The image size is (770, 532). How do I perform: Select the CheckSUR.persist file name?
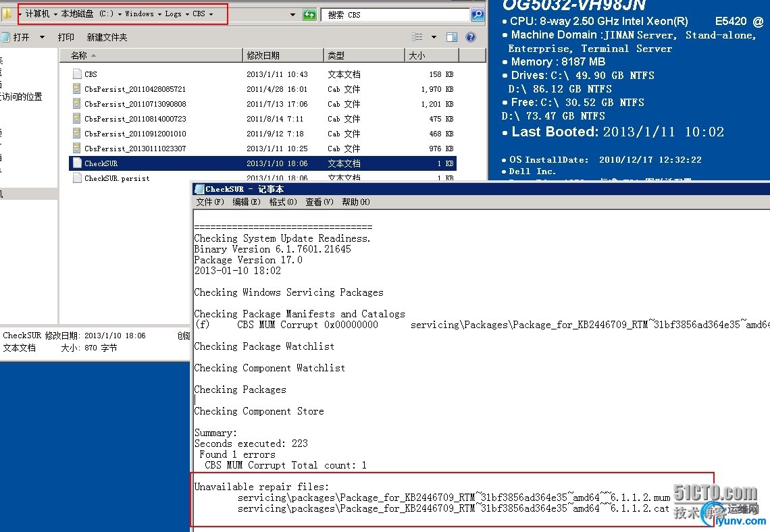pyautogui.click(x=117, y=178)
